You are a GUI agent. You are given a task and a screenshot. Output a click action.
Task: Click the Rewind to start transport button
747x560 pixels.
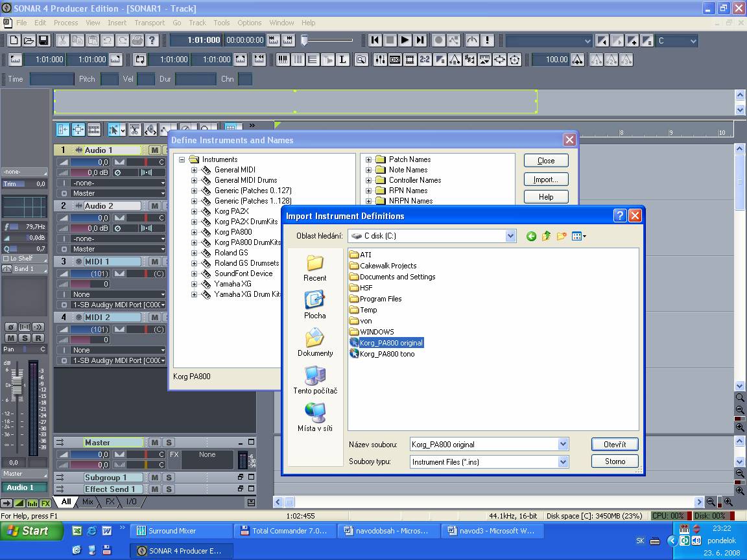375,40
